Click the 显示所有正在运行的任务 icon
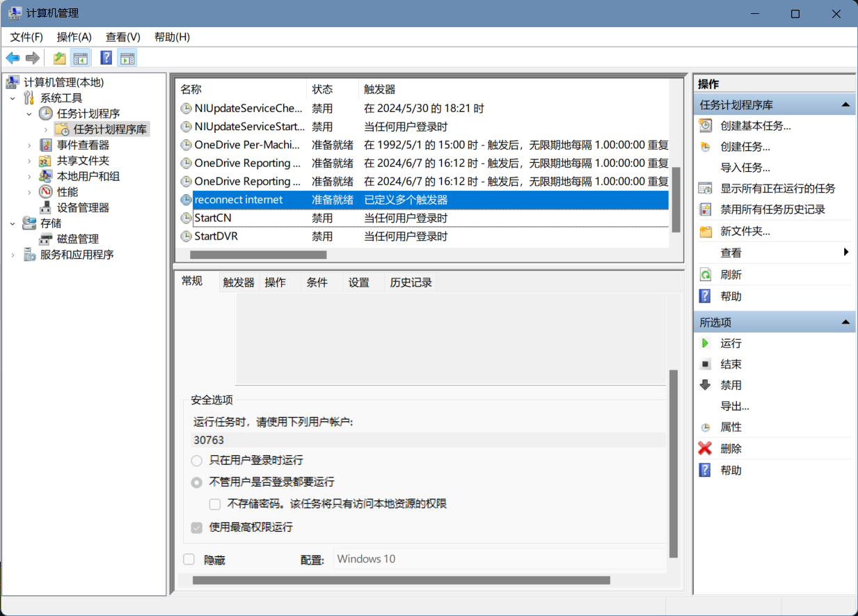Image resolution: width=858 pixels, height=616 pixels. tap(706, 189)
